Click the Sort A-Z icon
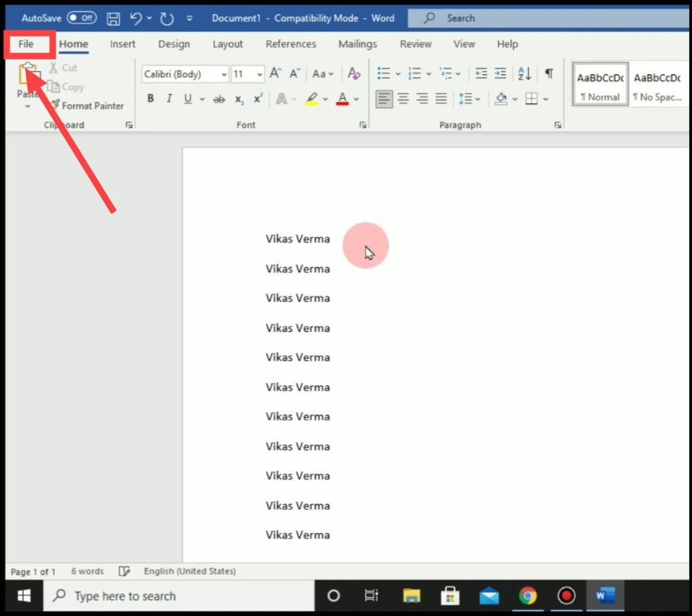The height and width of the screenshot is (616, 692). tap(524, 73)
